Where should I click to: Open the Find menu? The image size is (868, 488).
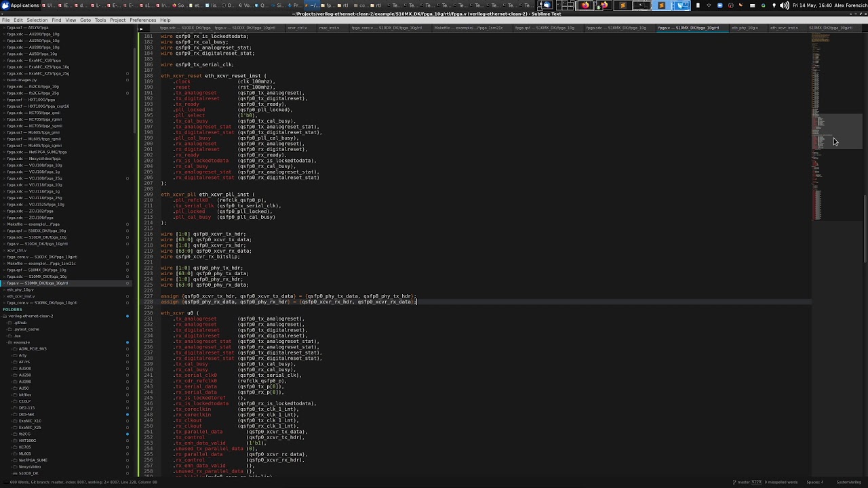pos(56,20)
